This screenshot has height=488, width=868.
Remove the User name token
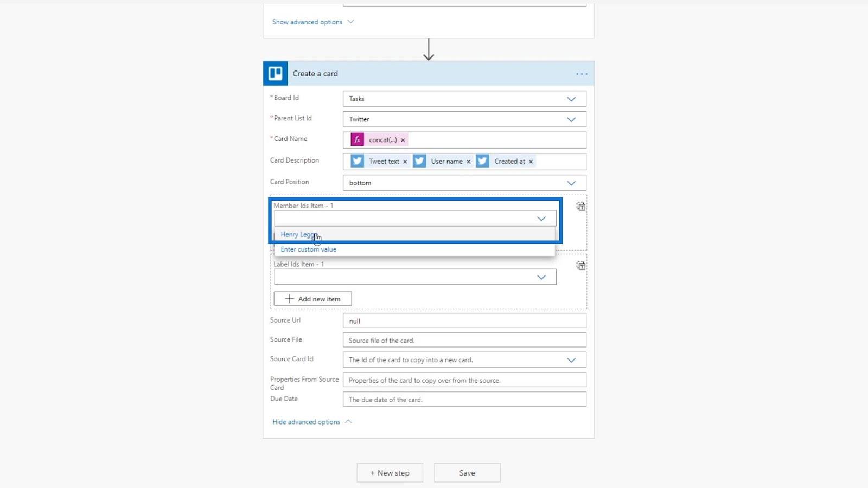click(x=469, y=162)
